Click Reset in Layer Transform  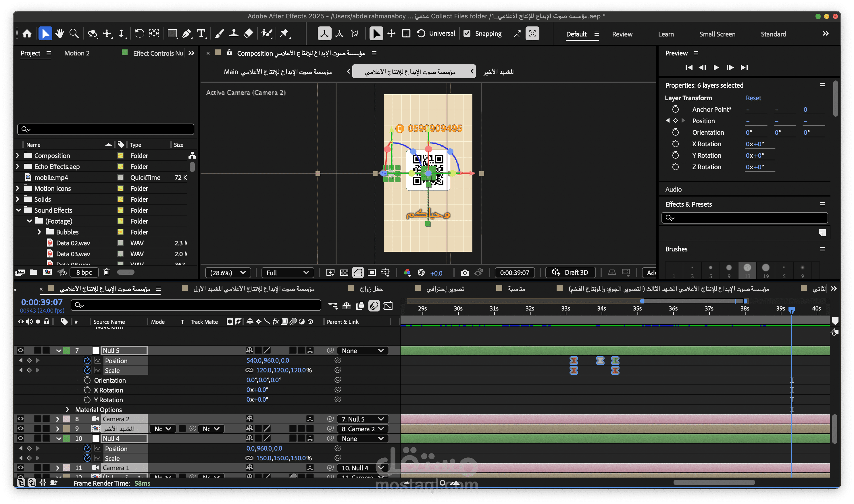(753, 98)
